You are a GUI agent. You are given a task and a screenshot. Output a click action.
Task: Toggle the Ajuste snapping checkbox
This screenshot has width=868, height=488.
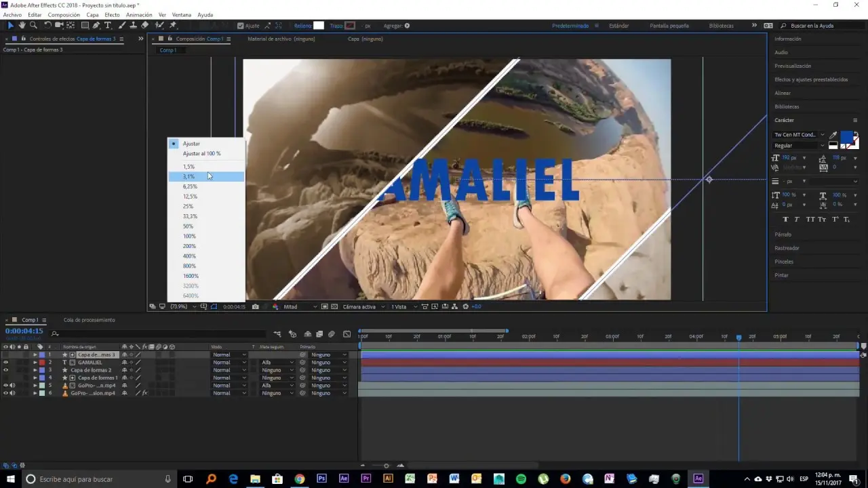(x=241, y=26)
